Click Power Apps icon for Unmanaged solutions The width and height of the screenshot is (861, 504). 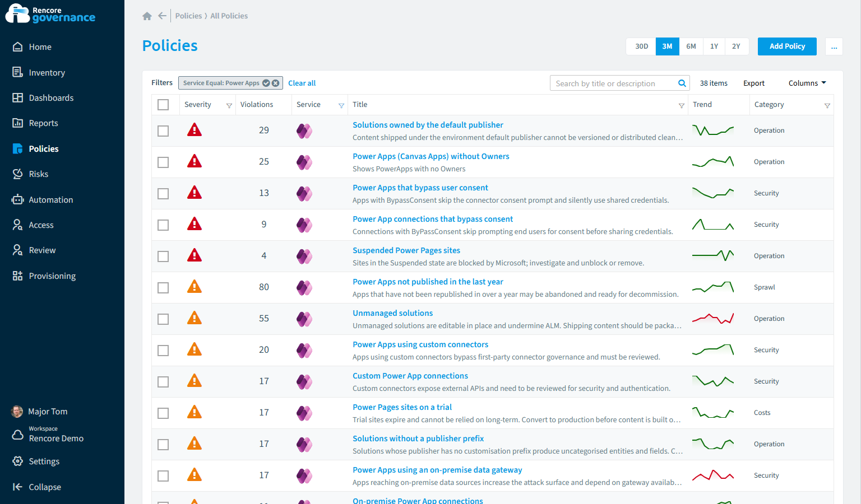pos(304,319)
